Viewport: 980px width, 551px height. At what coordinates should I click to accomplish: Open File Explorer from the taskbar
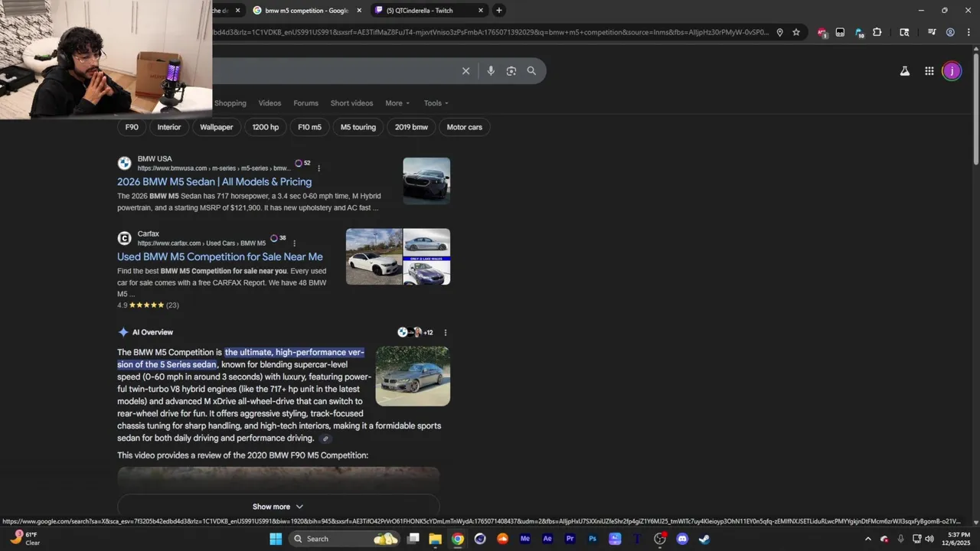(435, 539)
